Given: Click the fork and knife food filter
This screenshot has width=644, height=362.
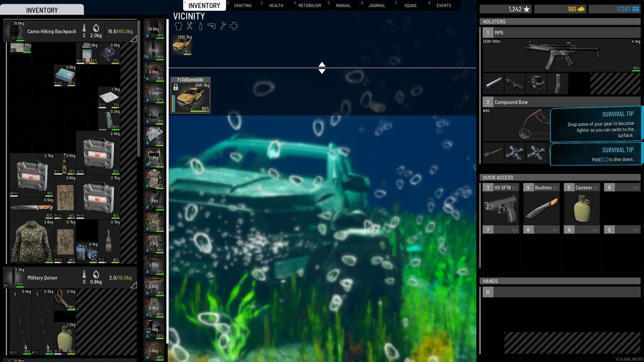Looking at the screenshot, I should click(x=189, y=26).
